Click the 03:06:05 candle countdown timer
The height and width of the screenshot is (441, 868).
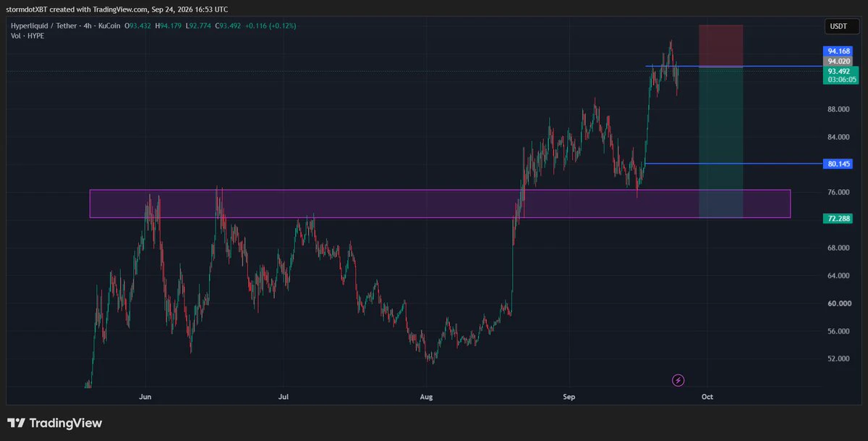pyautogui.click(x=841, y=80)
